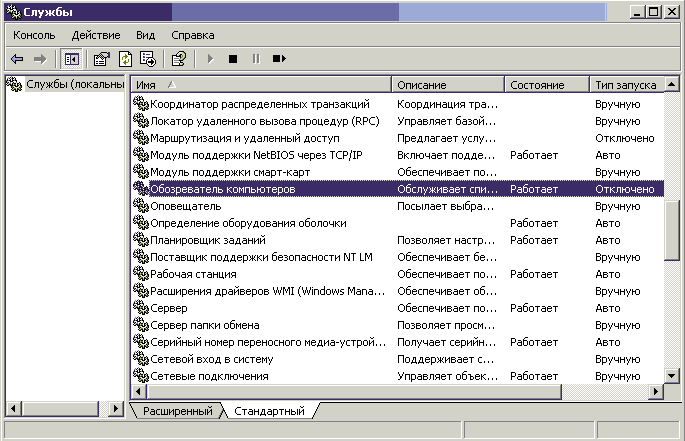This screenshot has height=441, width=685.
Task: Open the Консоль menu
Action: (x=34, y=35)
